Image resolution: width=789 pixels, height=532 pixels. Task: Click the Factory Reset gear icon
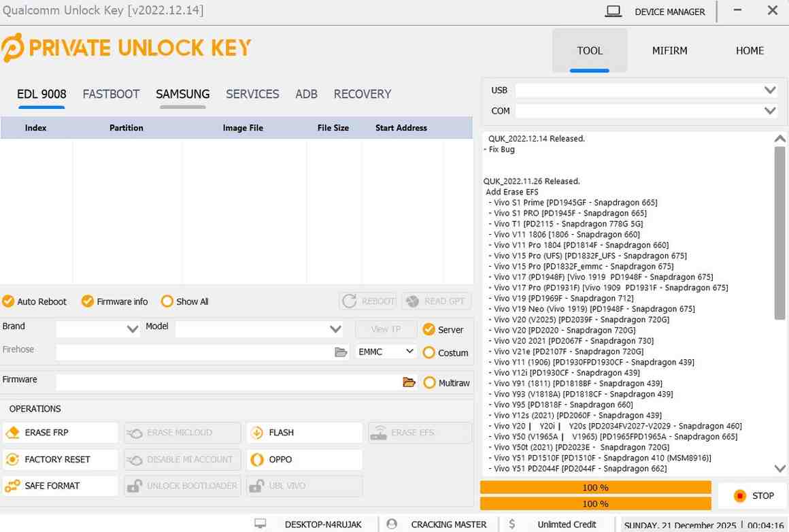pos(12,459)
